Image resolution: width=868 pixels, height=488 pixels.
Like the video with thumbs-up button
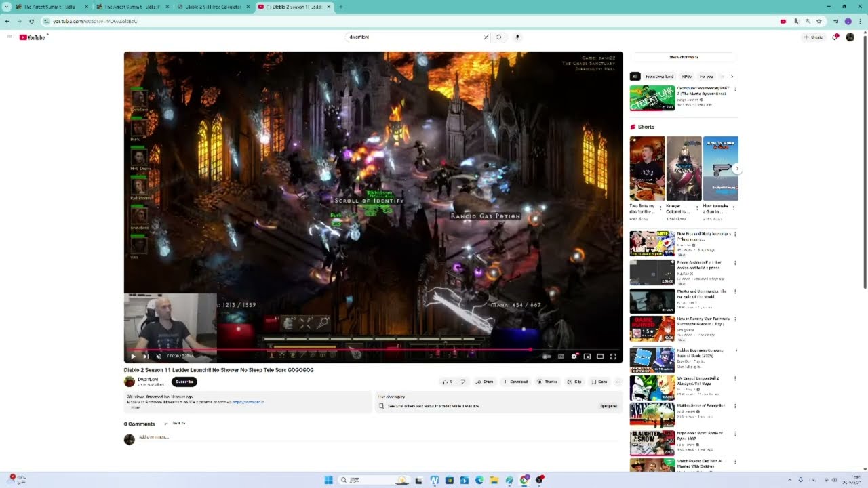pos(448,382)
